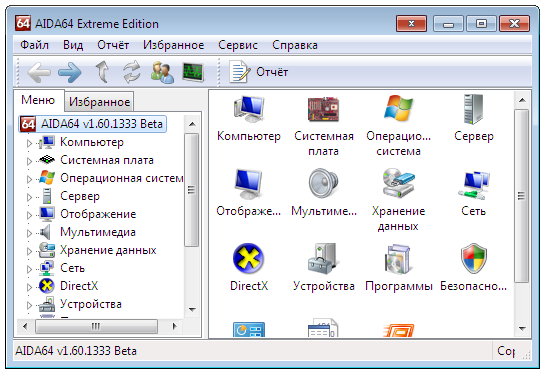
Task: Select Хранение данных icon in right pane
Action: point(398,183)
